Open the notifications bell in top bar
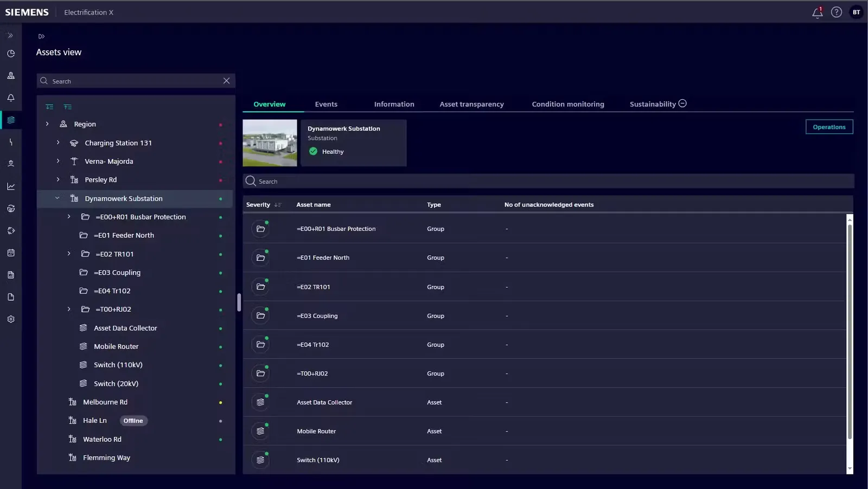The image size is (868, 489). click(x=817, y=12)
